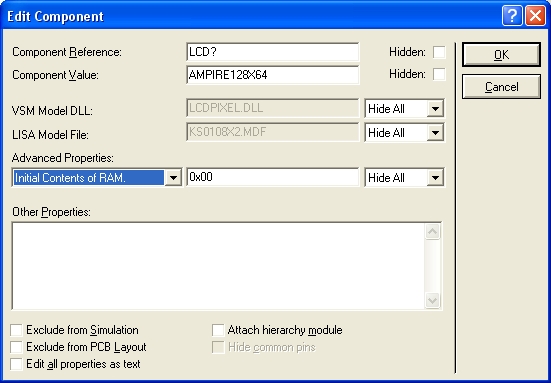This screenshot has width=551, height=383.
Task: Click the Cancel button
Action: (501, 86)
